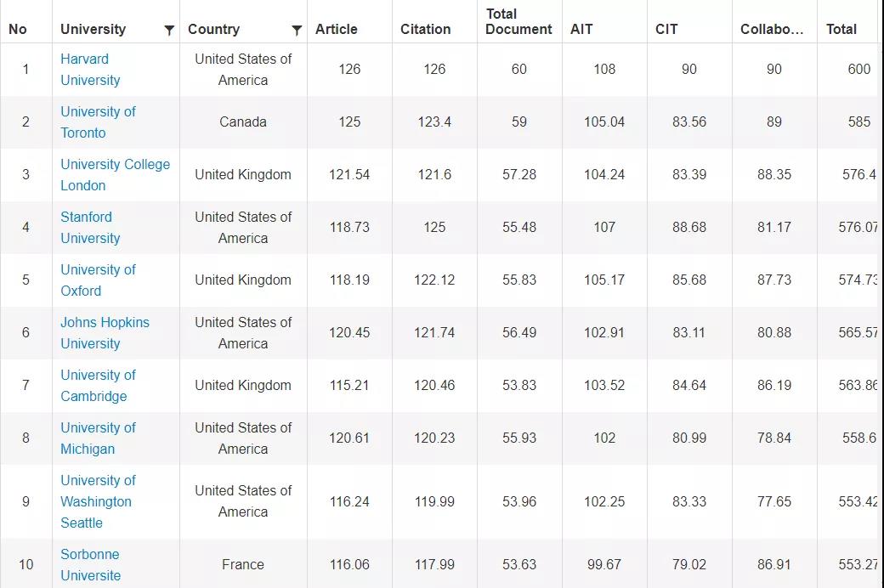884x588 pixels.
Task: Follow the Sorbonne Universite link
Action: pos(91,565)
